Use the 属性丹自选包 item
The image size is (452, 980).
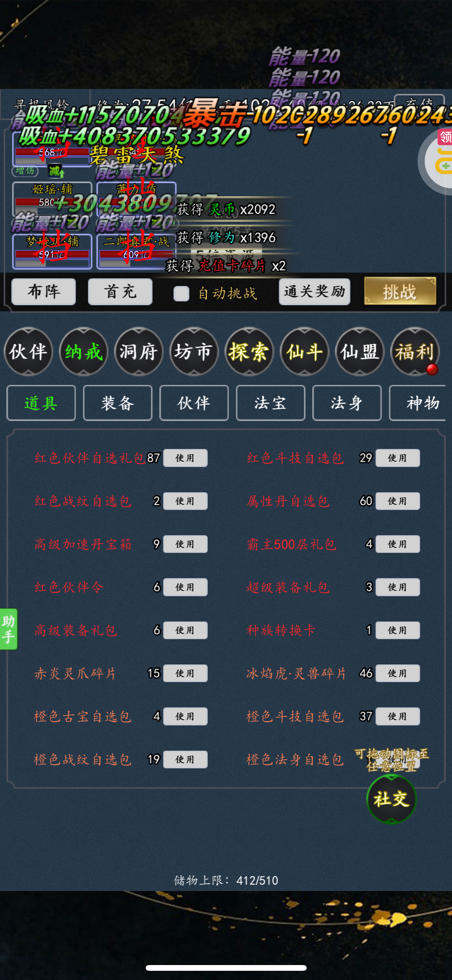(398, 501)
